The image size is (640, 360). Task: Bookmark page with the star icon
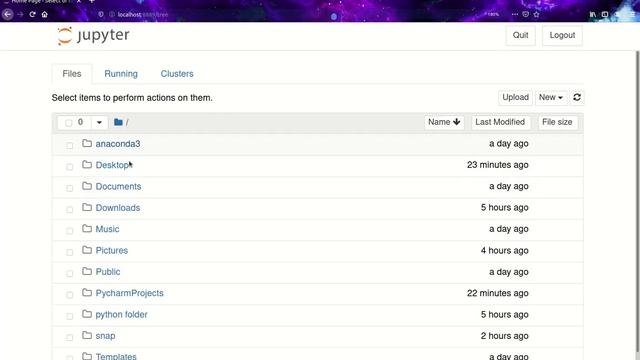point(536,14)
